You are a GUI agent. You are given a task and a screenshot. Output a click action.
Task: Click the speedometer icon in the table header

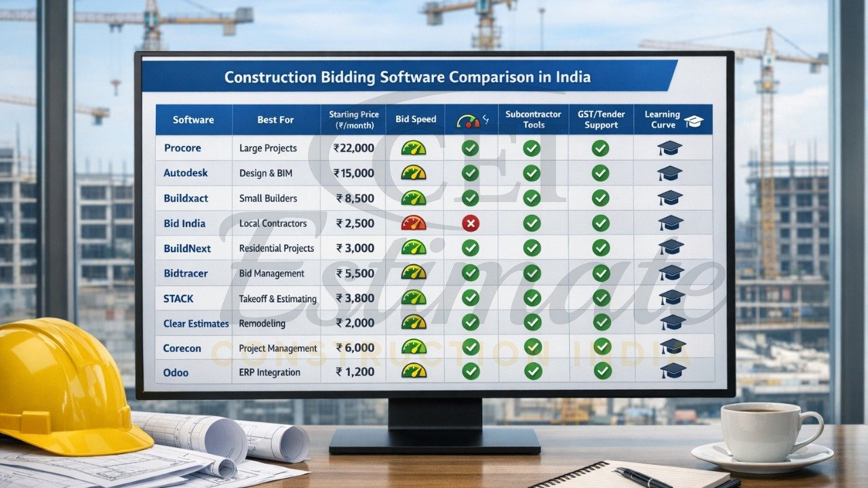pyautogui.click(x=468, y=121)
